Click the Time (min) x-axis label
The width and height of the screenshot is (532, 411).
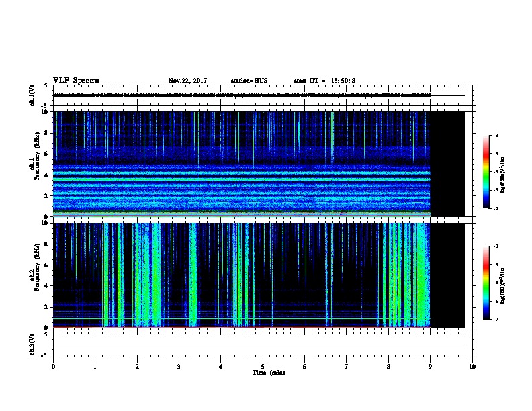pos(269,373)
